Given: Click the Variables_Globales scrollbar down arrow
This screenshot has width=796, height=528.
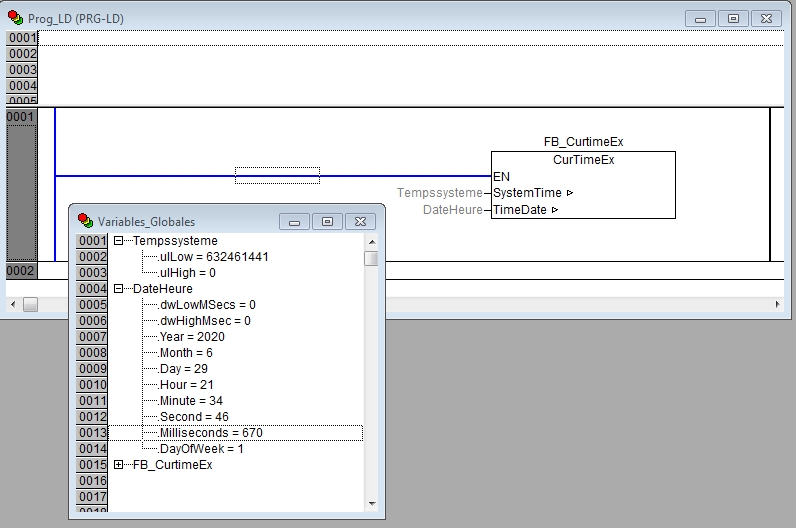Looking at the screenshot, I should coord(372,503).
